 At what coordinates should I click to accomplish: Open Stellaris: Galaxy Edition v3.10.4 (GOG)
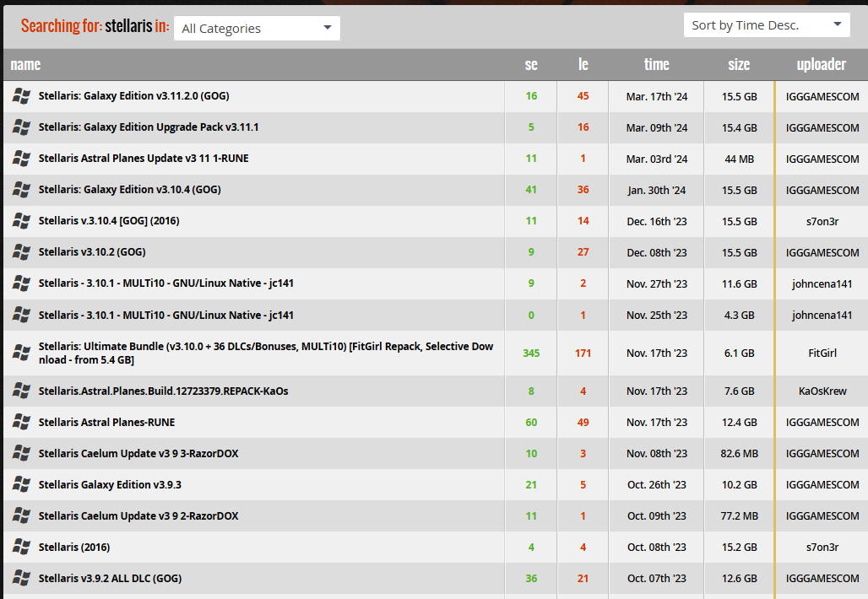pyautogui.click(x=129, y=189)
